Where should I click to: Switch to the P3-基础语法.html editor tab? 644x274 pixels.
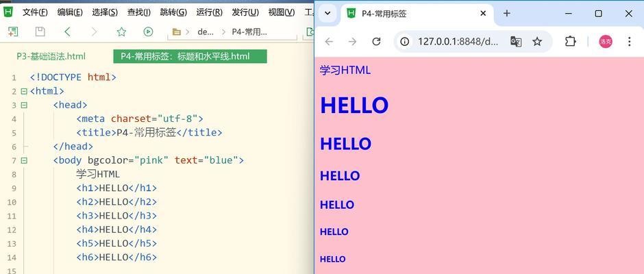click(x=51, y=56)
